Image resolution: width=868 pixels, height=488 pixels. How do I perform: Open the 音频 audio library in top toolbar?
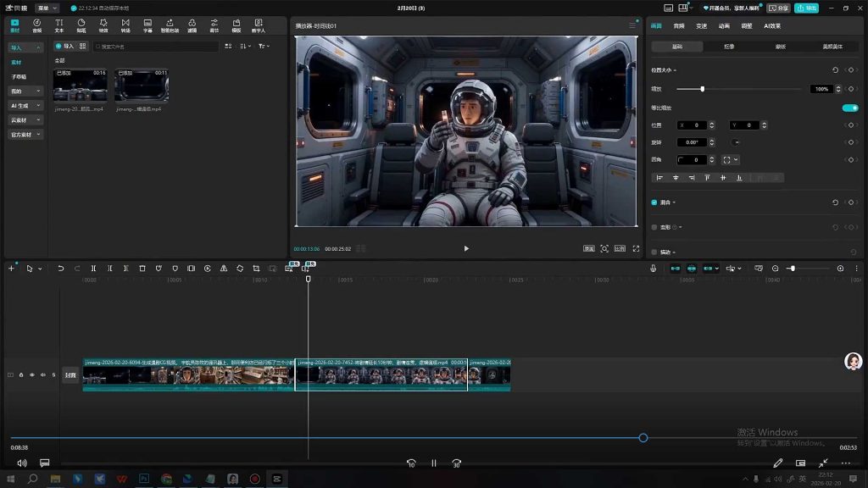coord(36,25)
